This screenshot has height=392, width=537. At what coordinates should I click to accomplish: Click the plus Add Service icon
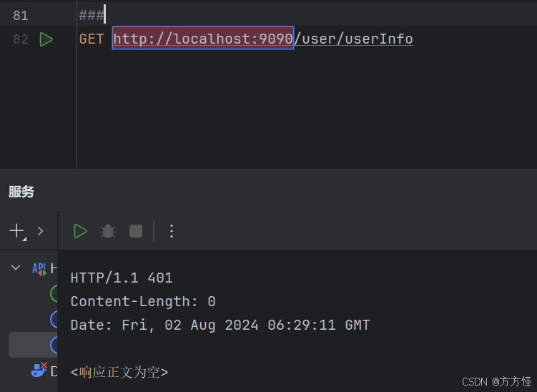17,231
